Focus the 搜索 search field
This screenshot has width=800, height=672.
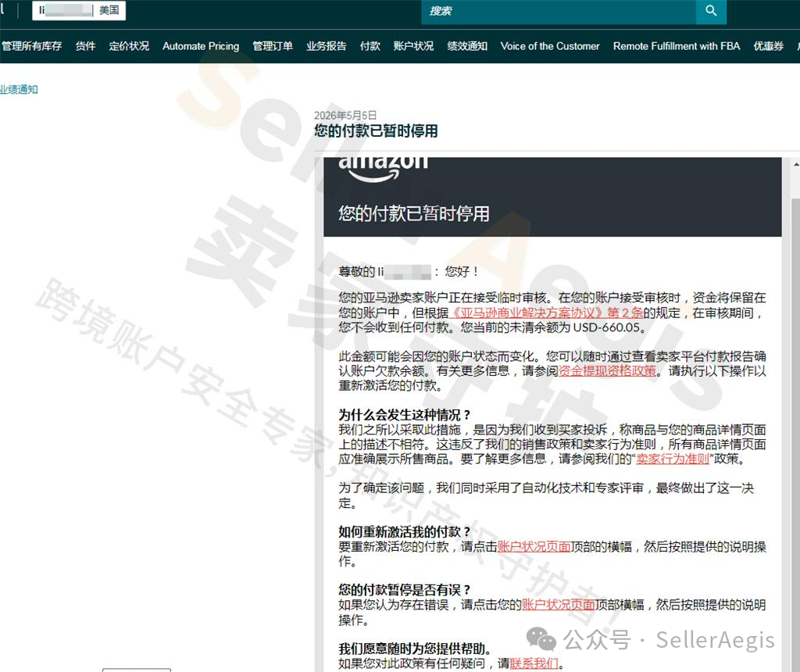click(x=559, y=11)
